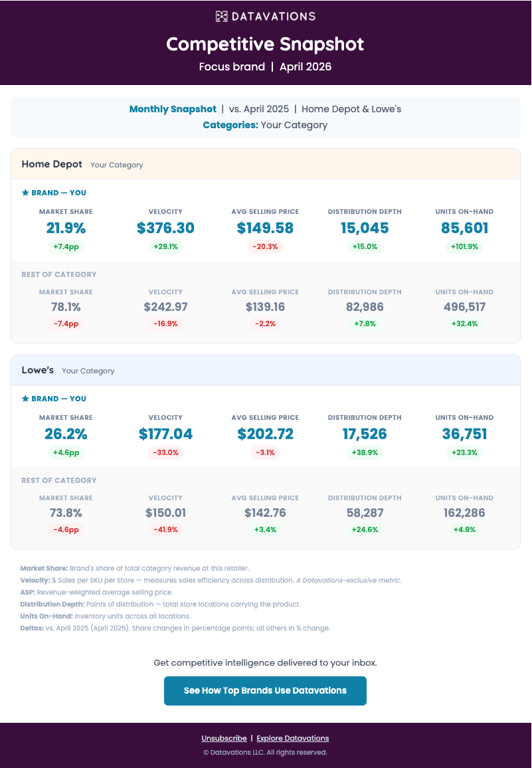Click the Focus brand | April 2026 subtitle

tap(265, 66)
